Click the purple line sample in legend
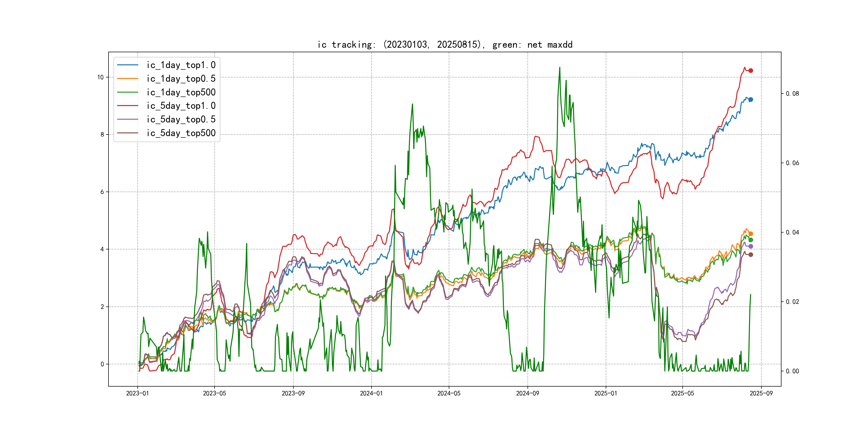Screen dimensions: 868x434 point(128,119)
